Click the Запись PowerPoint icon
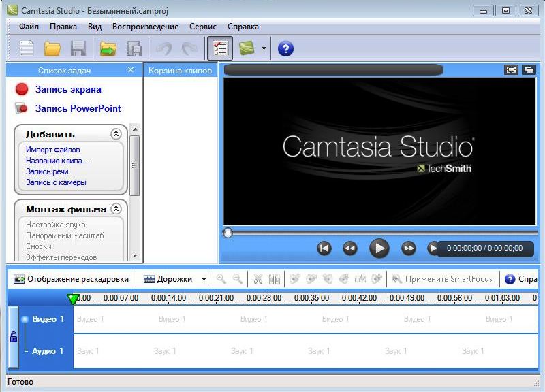Viewport: 545px width, 392px height. 22,108
